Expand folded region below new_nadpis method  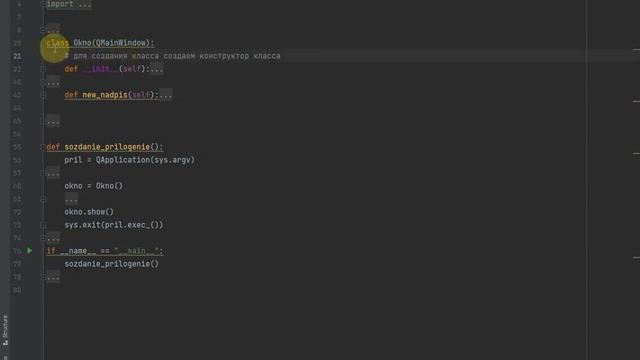click(53, 121)
